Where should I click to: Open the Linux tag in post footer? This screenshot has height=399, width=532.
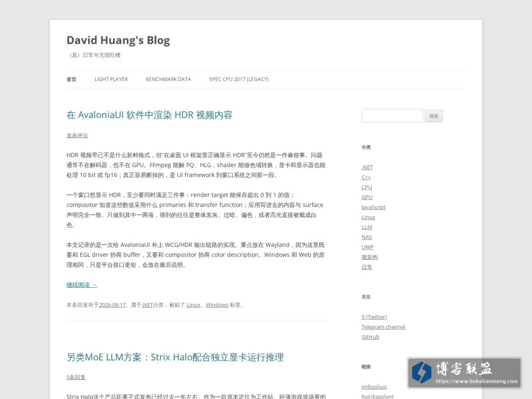(193, 305)
